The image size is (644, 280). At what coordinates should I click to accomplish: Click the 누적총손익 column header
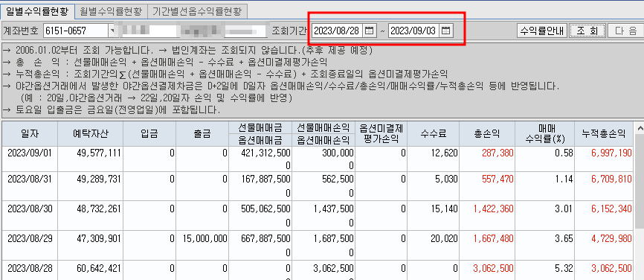click(x=604, y=133)
